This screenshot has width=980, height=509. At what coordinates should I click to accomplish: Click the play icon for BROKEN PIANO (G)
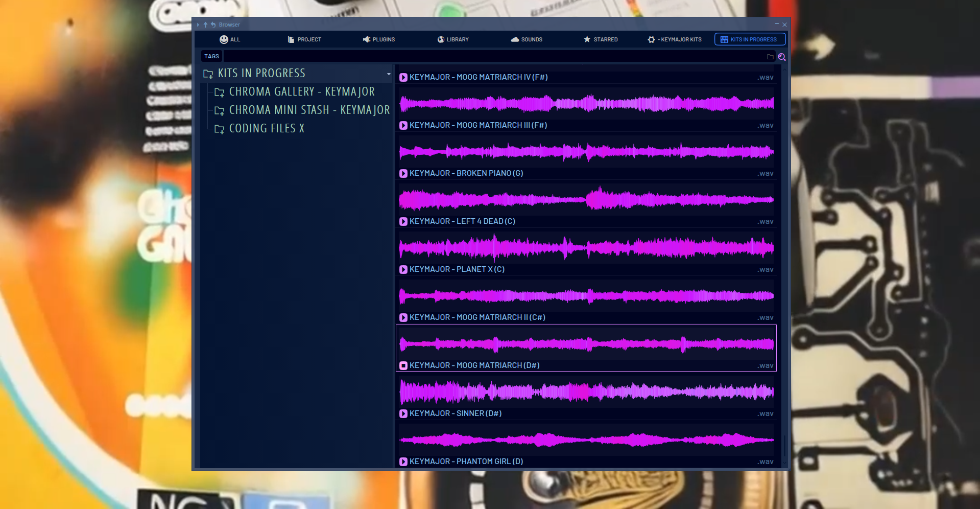tap(403, 173)
